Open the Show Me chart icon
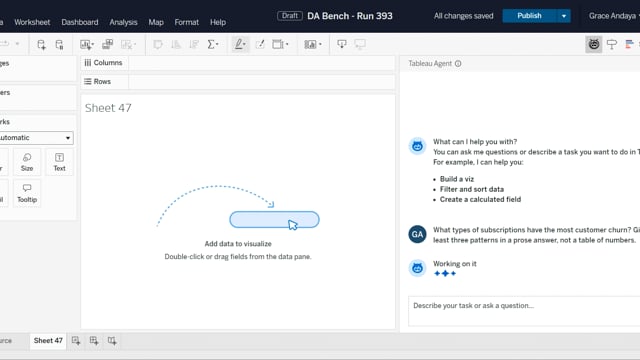640x360 pixels. click(x=629, y=44)
